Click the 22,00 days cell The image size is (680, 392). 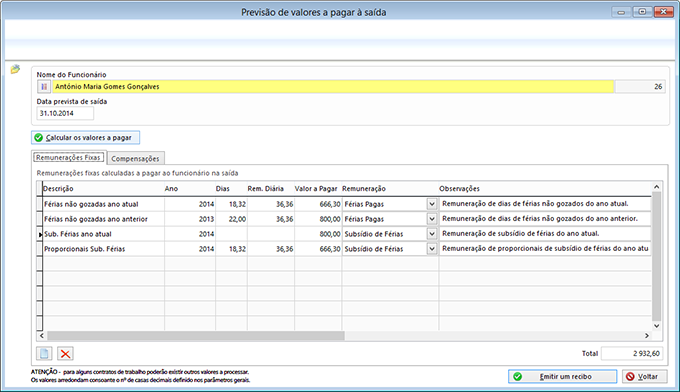point(231,219)
